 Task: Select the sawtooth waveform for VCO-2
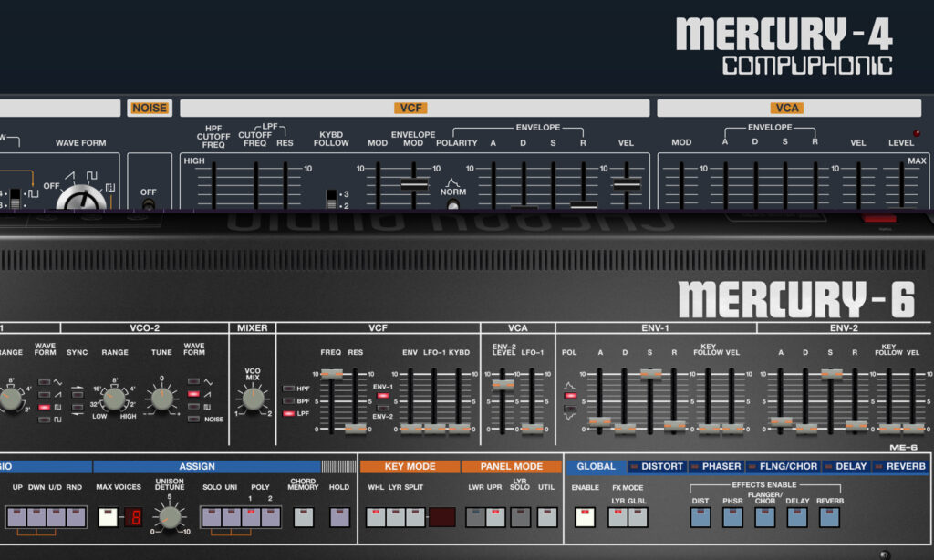[x=193, y=394]
